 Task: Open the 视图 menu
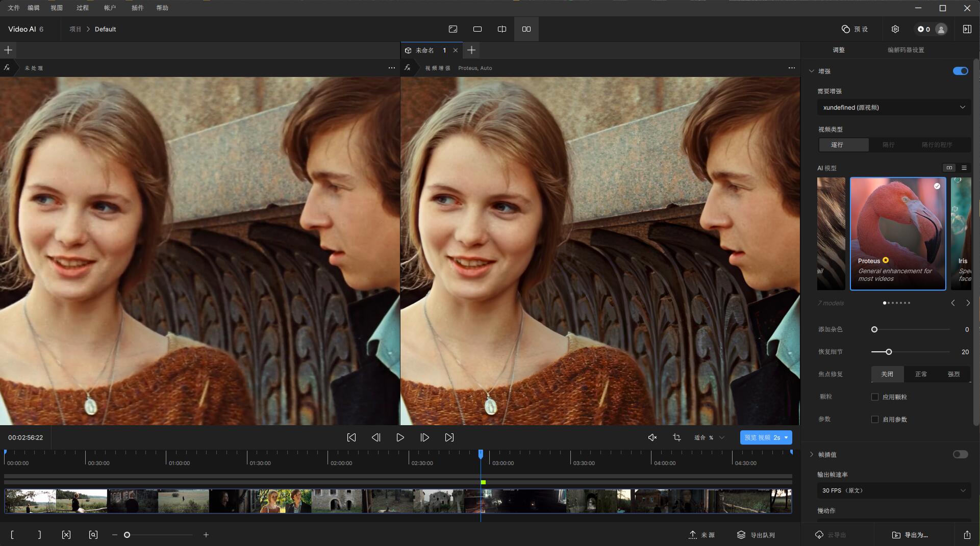point(57,8)
